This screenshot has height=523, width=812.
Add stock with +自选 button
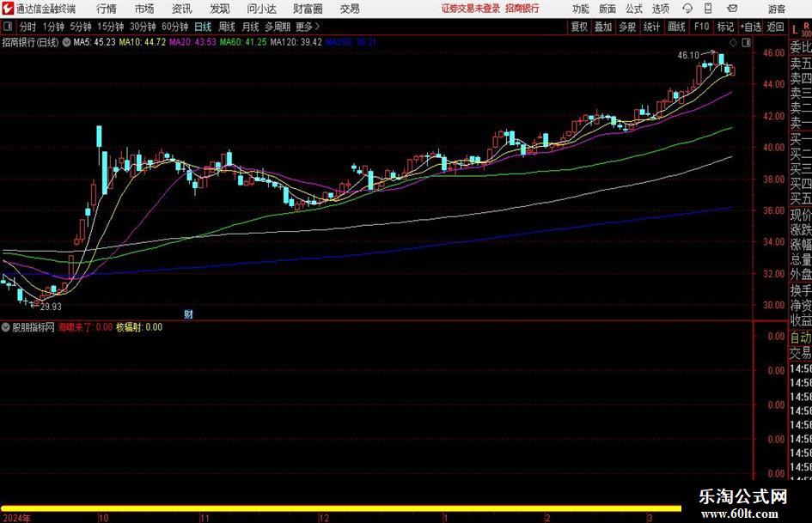tap(751, 27)
